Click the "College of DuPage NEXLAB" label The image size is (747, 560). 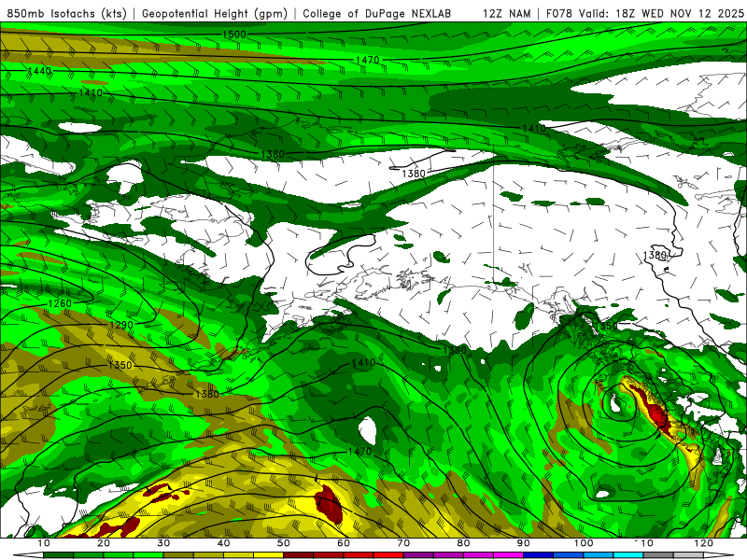pos(377,13)
